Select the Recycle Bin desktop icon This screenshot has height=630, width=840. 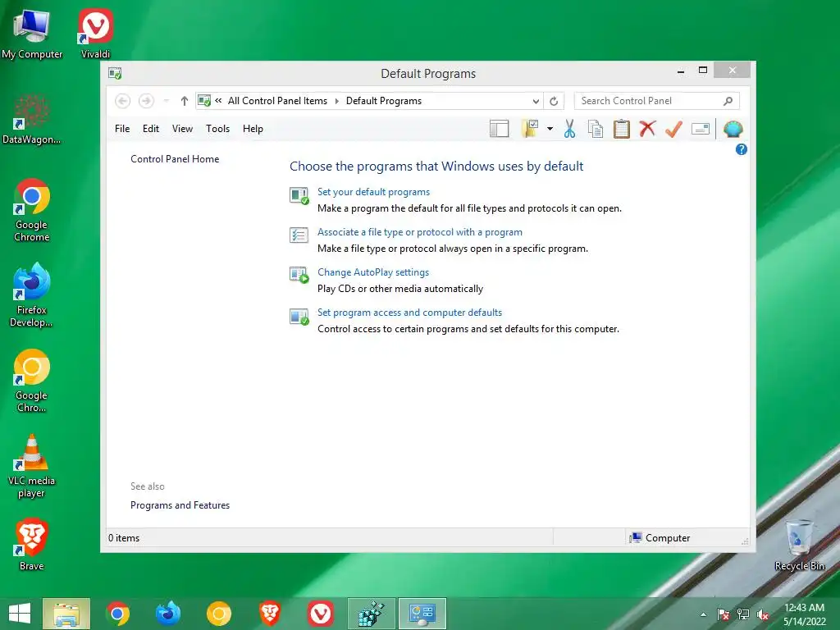799,545
